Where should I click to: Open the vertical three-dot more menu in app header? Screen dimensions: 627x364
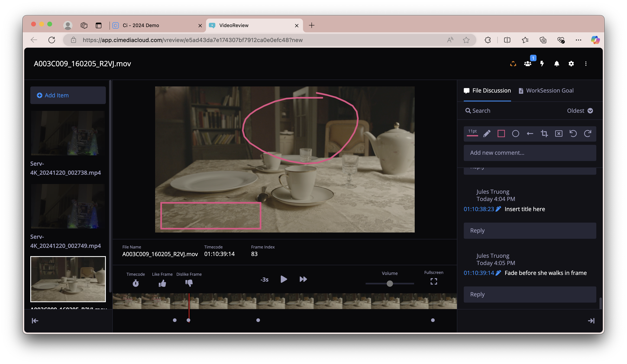click(586, 64)
